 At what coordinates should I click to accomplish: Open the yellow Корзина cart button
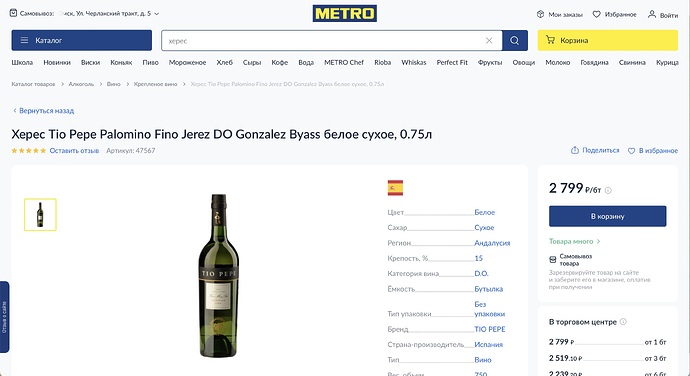[x=607, y=41]
